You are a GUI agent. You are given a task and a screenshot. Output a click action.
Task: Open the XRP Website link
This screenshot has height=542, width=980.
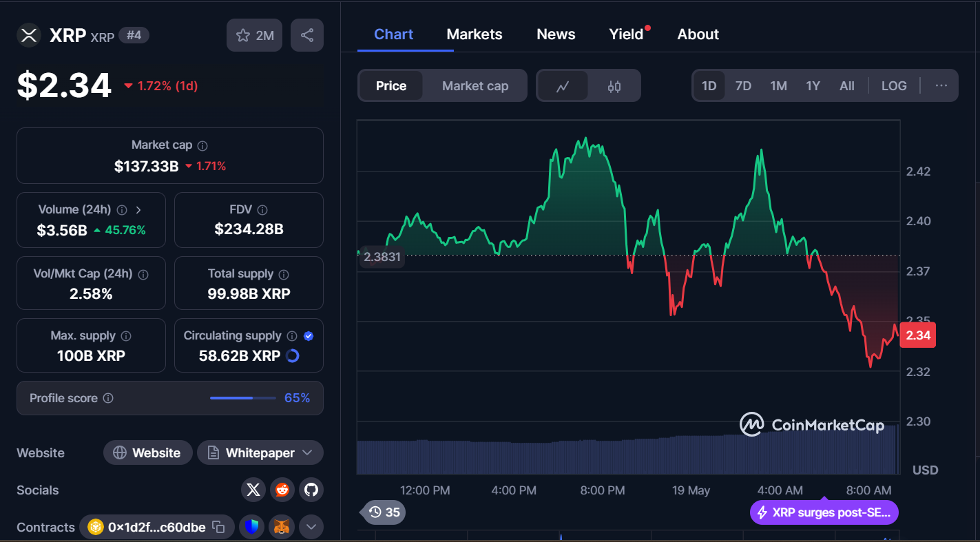click(x=148, y=452)
